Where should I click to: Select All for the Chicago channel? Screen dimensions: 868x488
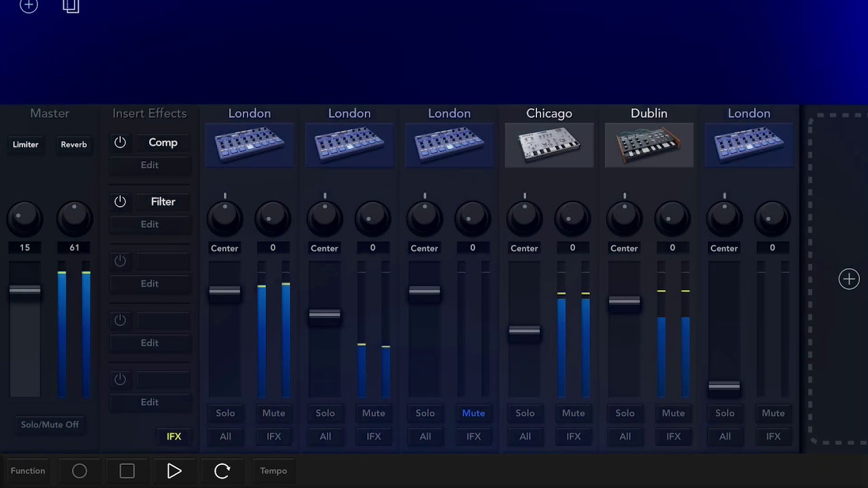click(525, 436)
